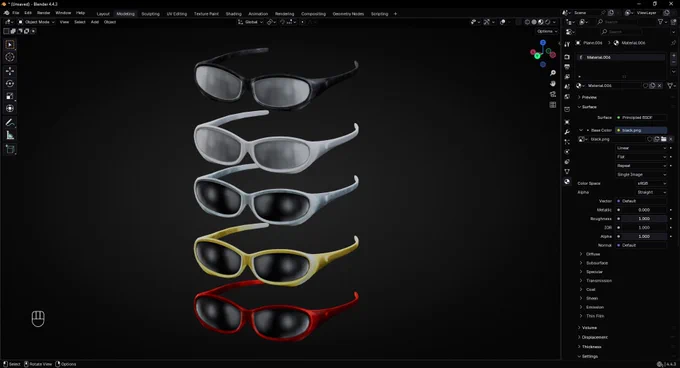Select the Scale tool
This screenshot has width=680, height=368.
pos(10,96)
